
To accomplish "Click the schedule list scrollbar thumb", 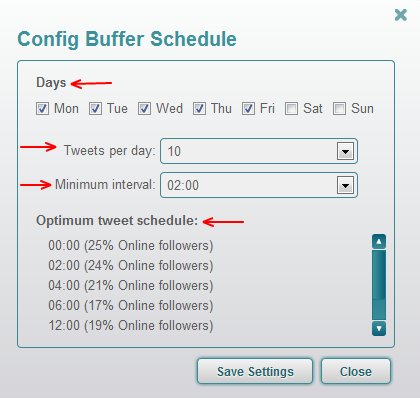I will tap(379, 275).
